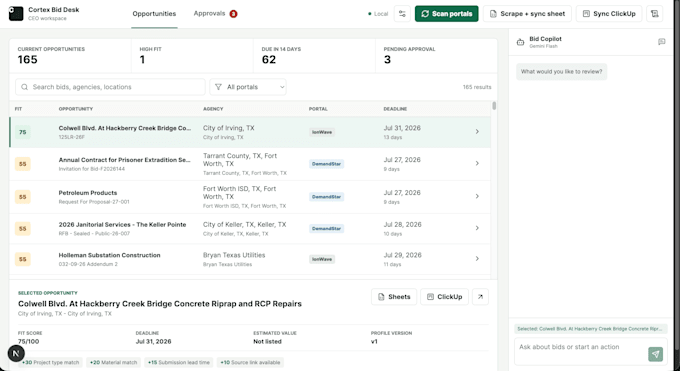Click IonWave tag in Colwell Blvd row

coord(322,132)
